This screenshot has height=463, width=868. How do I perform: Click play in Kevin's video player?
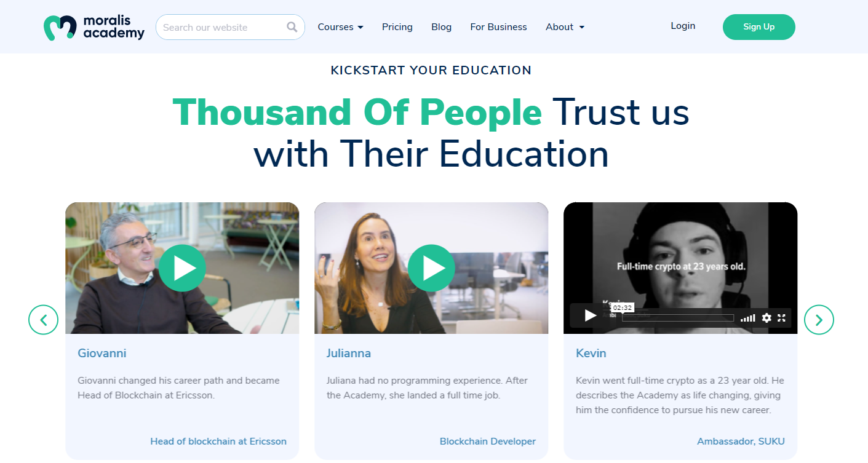pos(591,316)
